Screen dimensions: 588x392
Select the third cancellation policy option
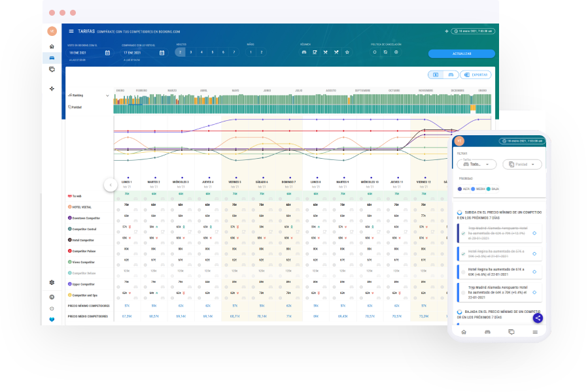396,52
